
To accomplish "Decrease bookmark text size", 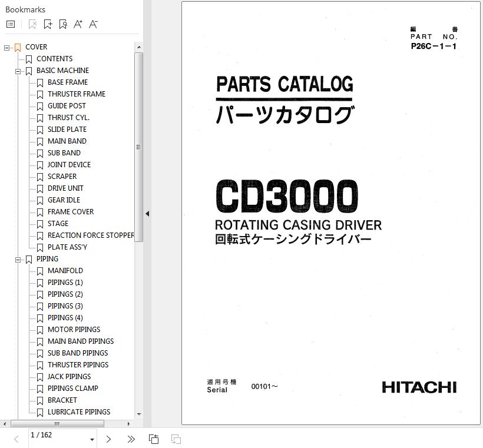I will tap(93, 24).
